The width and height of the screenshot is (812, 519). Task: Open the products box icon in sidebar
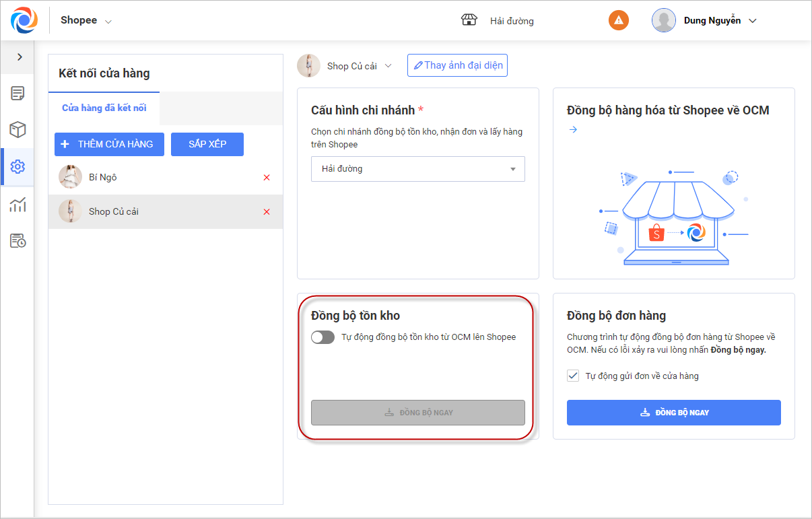(x=18, y=130)
